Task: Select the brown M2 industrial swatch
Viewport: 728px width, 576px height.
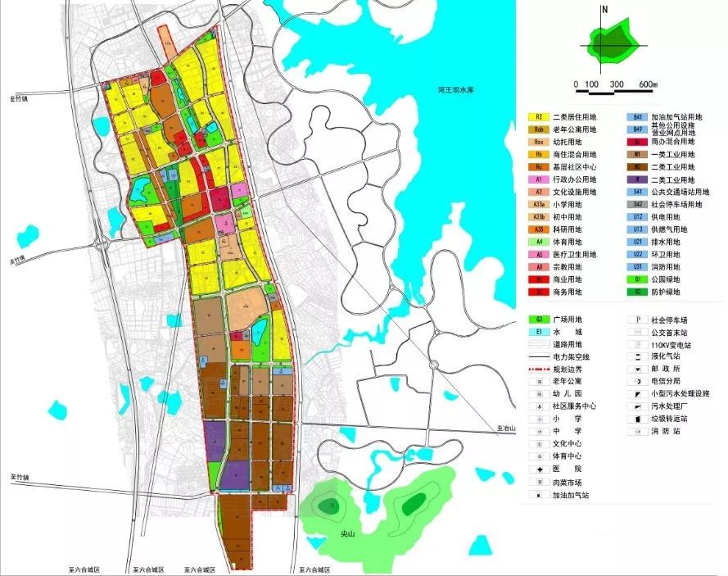Action: (x=638, y=167)
